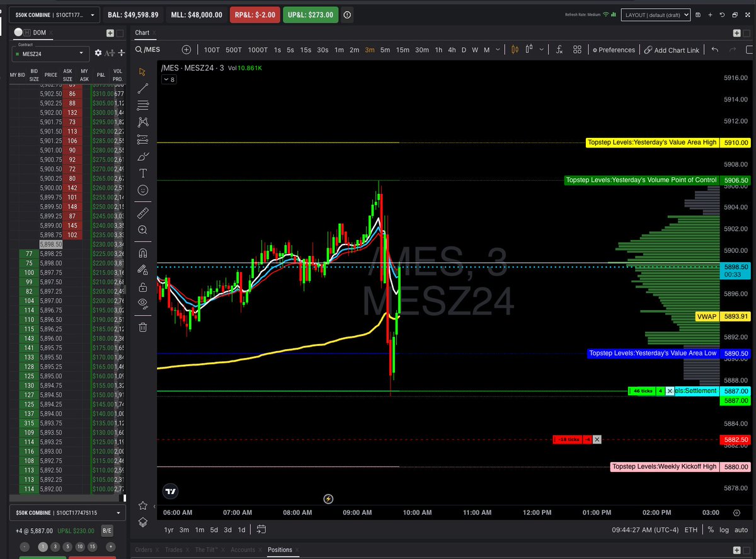This screenshot has height=559, width=756.
Task: Click the lightning bolt event marker
Action: click(x=328, y=499)
